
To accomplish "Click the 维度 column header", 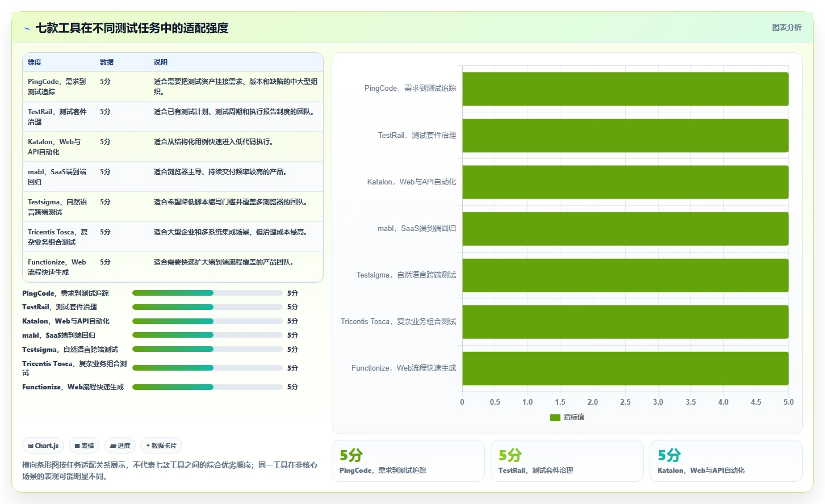I will pyautogui.click(x=35, y=62).
